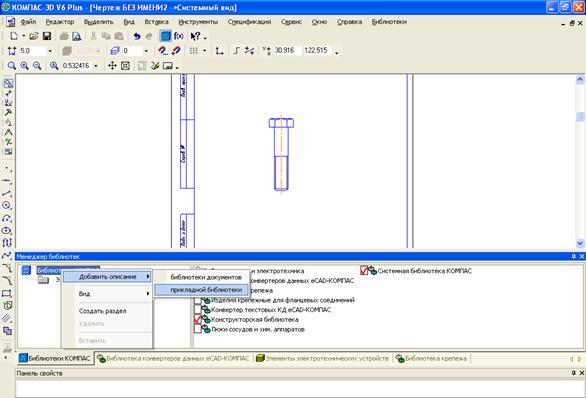Open the current layer 0 dropdown
Image resolution: width=586 pixels, height=398 pixels.
[146, 51]
